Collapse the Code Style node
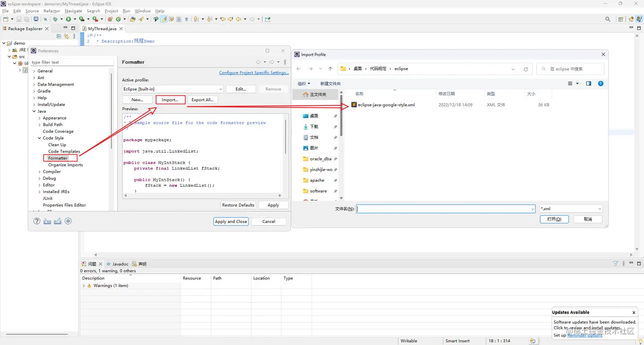 39,138
